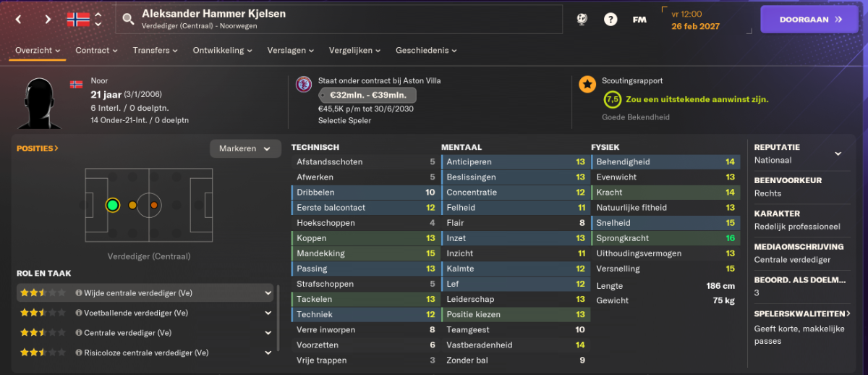Open the help question mark icon
Viewport: 868px width, 375px height.
(x=610, y=20)
